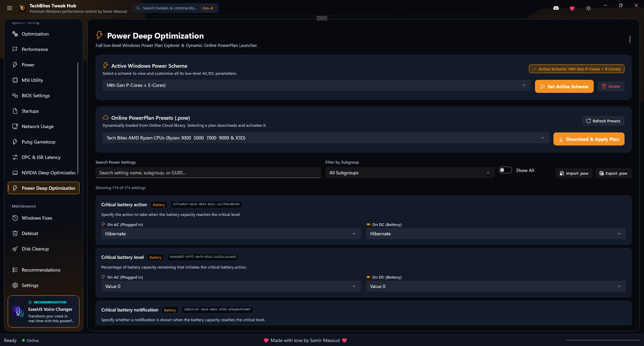
Task: Go to the Performance page
Action: point(44,49)
